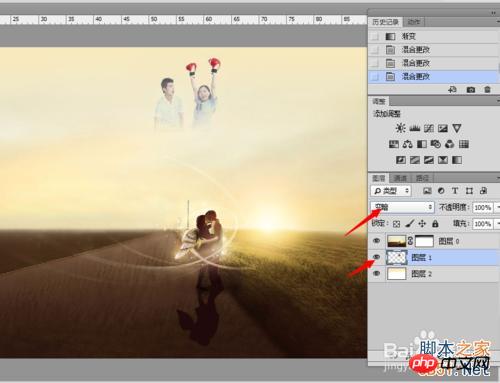Add a Color Lookup adjustment (grid icon)
Image resolution: width=500 pixels, height=383 pixels.
tap(464, 144)
